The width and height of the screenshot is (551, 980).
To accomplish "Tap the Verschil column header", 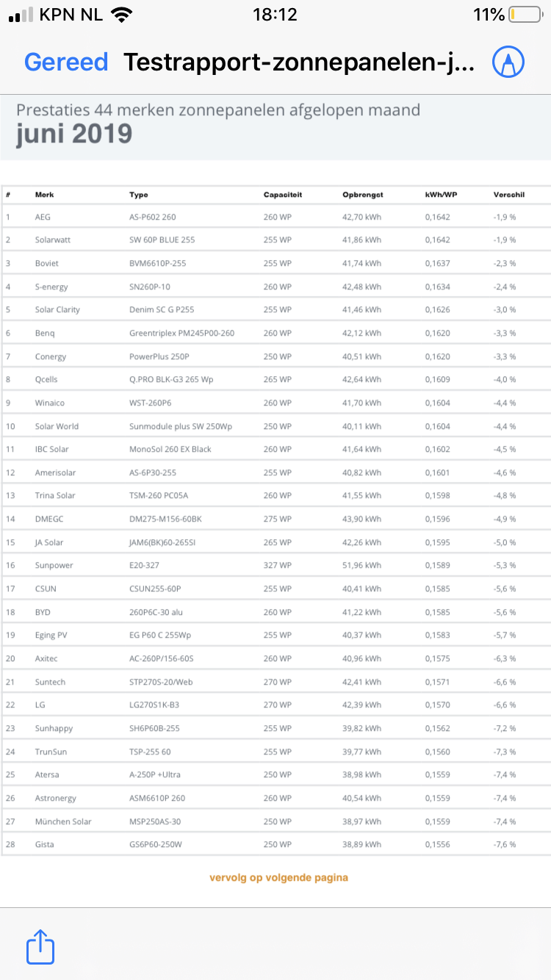I will 509,195.
